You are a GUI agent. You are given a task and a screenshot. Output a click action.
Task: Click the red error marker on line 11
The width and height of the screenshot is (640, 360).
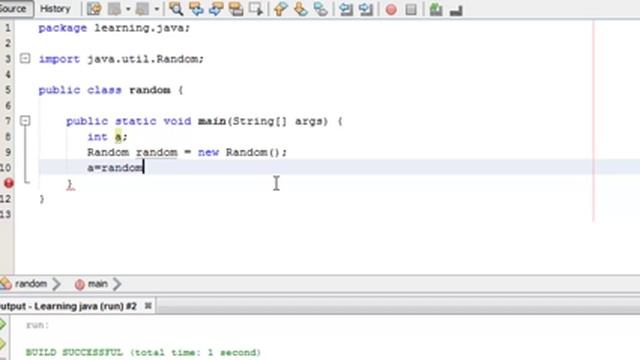coord(9,183)
